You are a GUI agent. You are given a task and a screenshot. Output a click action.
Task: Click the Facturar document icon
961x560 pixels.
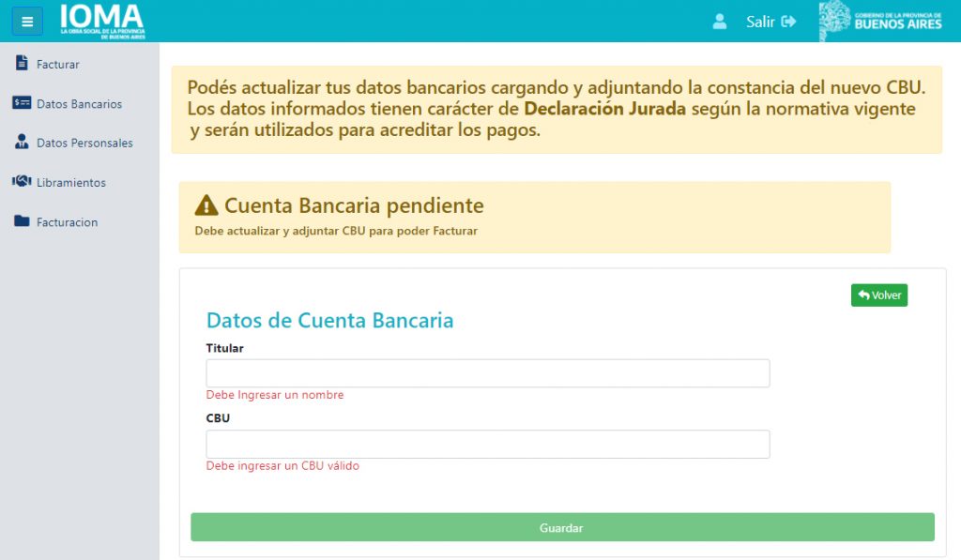(x=22, y=64)
